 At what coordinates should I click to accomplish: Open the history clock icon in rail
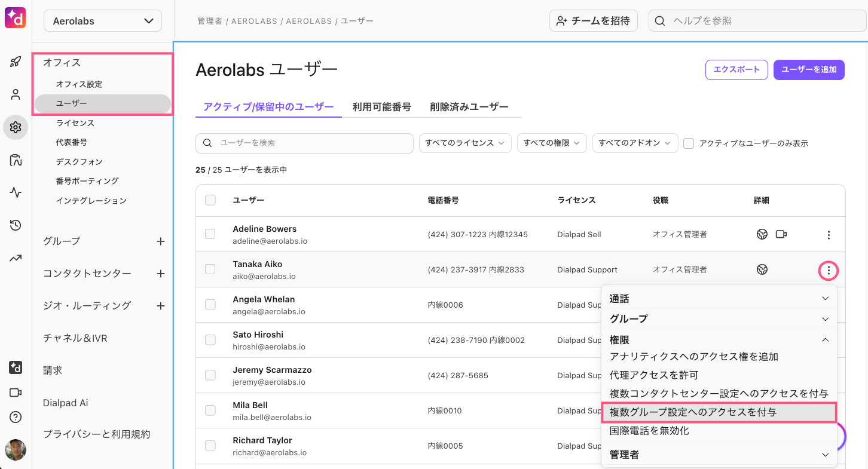point(16,225)
